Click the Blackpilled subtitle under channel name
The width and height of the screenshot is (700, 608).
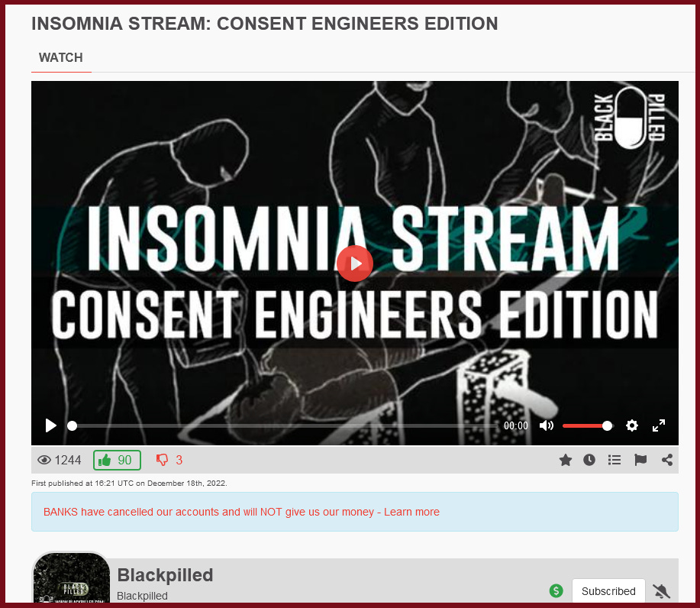(x=143, y=596)
